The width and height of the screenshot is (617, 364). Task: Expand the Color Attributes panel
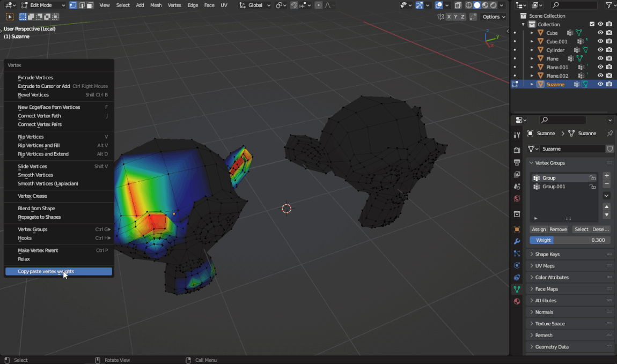point(570,278)
